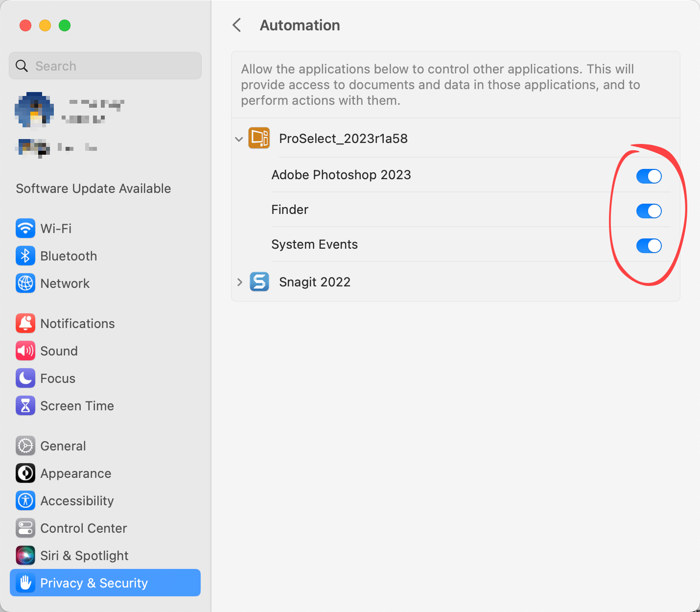This screenshot has width=700, height=612.
Task: Click the Bluetooth icon in sidebar
Action: coord(25,256)
